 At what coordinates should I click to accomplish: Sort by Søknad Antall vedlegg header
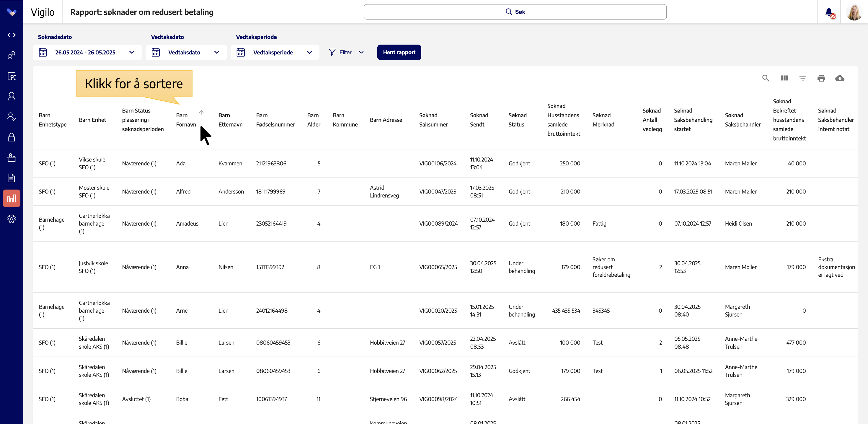(x=652, y=120)
